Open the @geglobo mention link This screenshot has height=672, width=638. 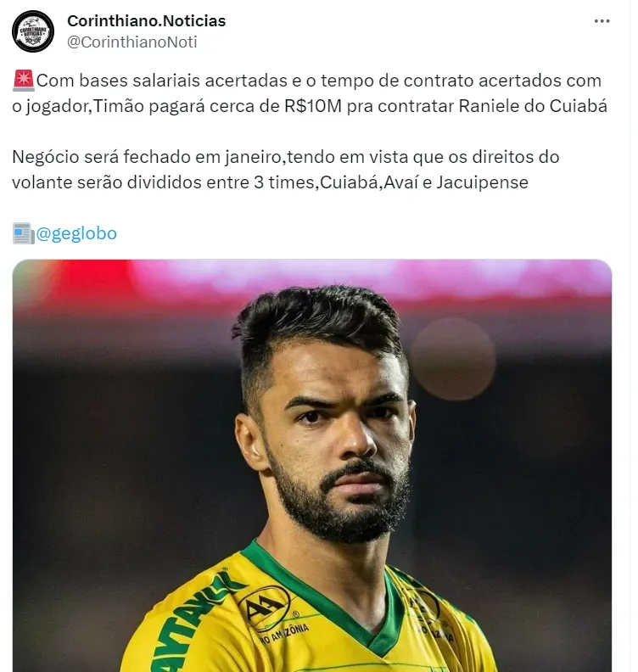coord(76,233)
